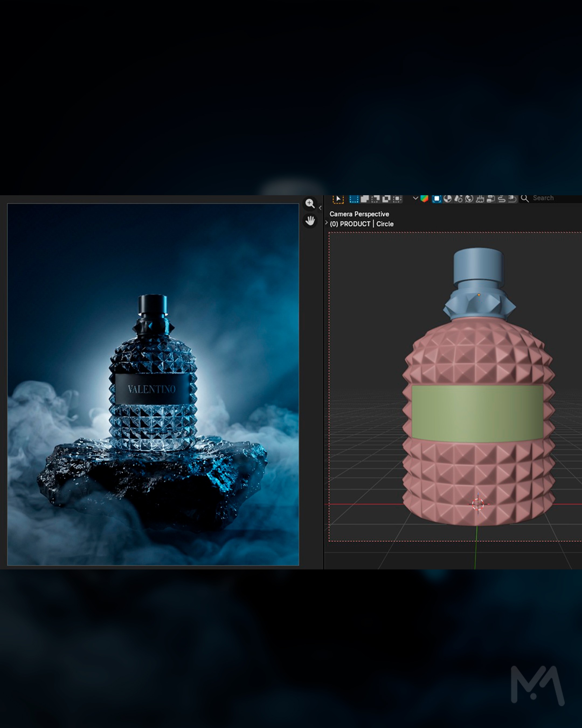The image size is (582, 728).
Task: Click the zoom magnifier icon in viewport
Action: 310,203
